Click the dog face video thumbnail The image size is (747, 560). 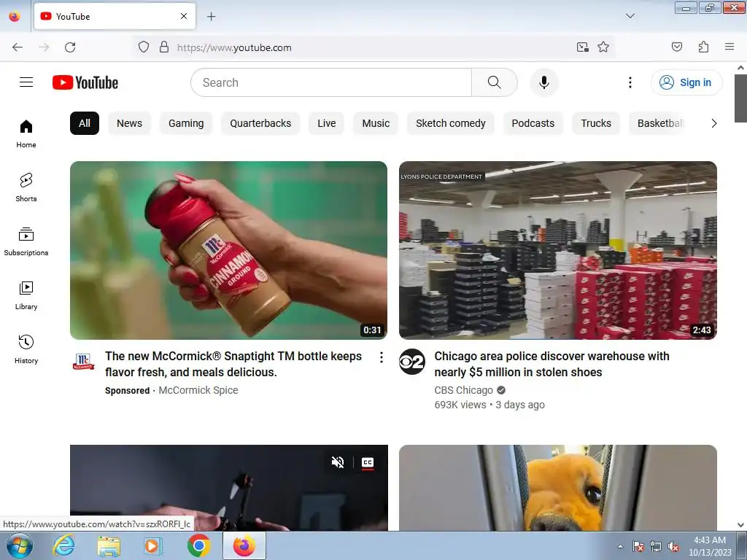pyautogui.click(x=558, y=488)
